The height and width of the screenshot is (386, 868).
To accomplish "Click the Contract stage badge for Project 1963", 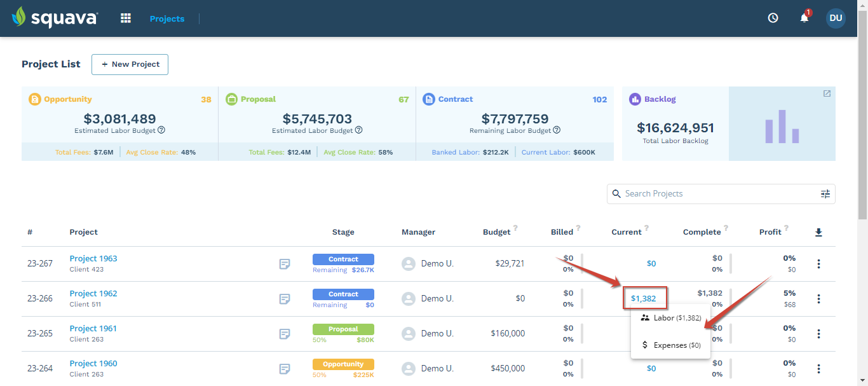I will pos(343,259).
